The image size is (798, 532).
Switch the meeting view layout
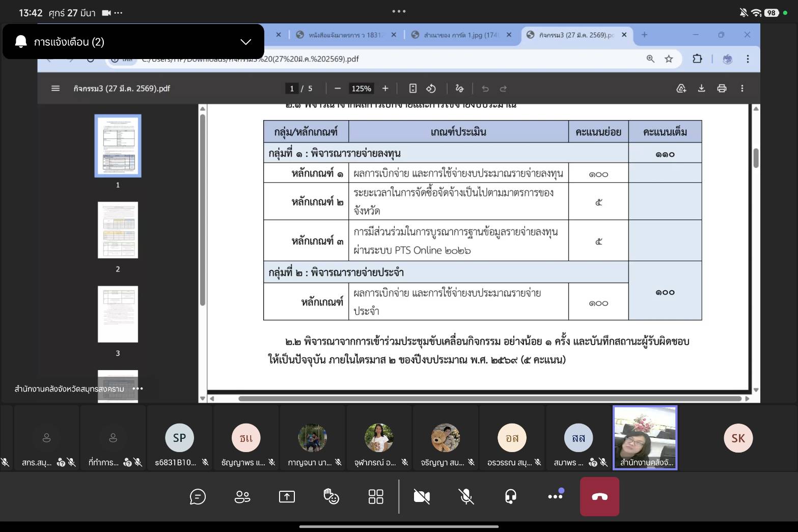376,496
